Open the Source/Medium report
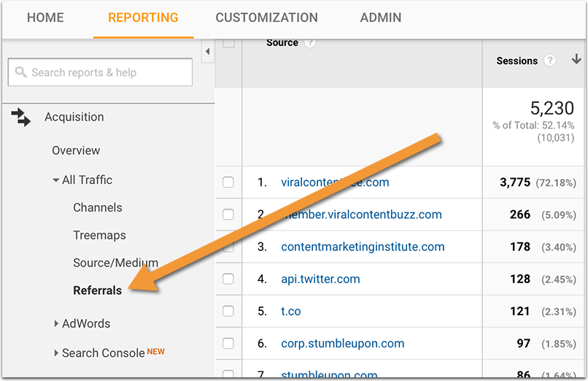This screenshot has height=381, width=588. coord(115,263)
